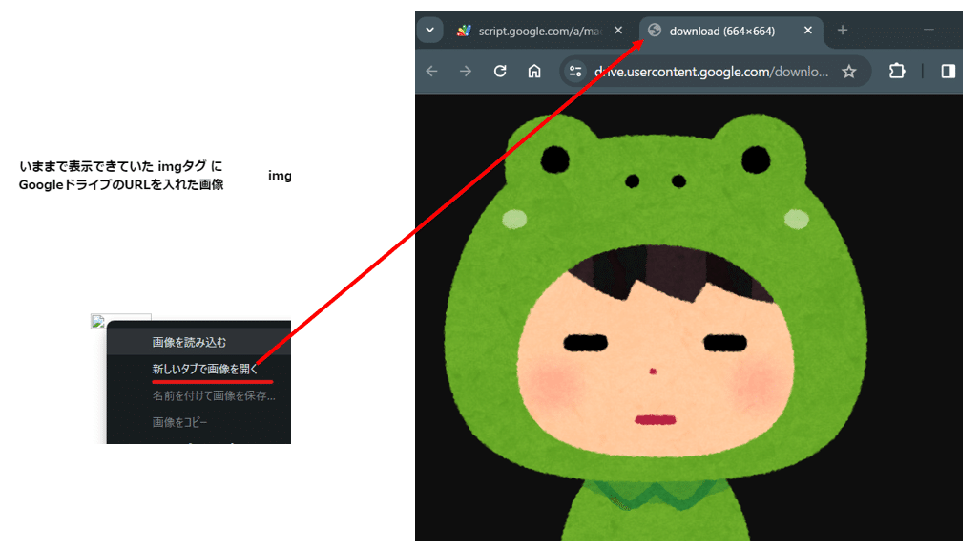980x552 pixels.
Task: Click the frog costume image
Action: 655,326
